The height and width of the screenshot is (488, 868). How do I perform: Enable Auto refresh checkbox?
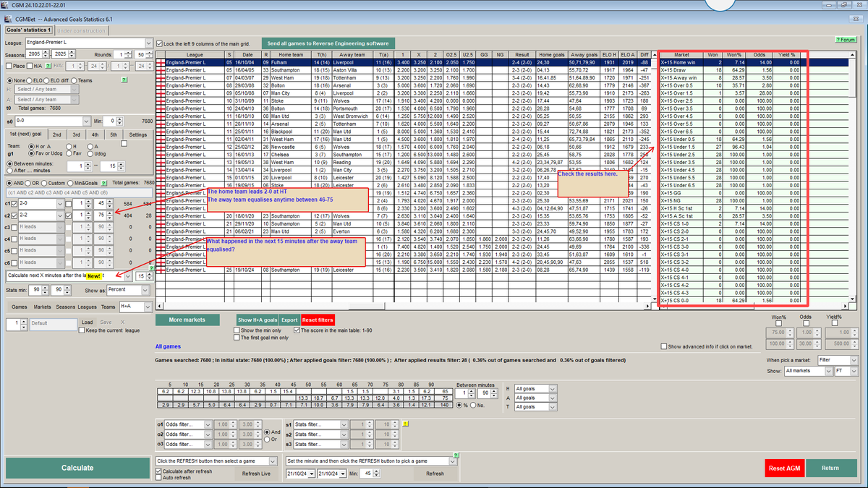(x=159, y=478)
